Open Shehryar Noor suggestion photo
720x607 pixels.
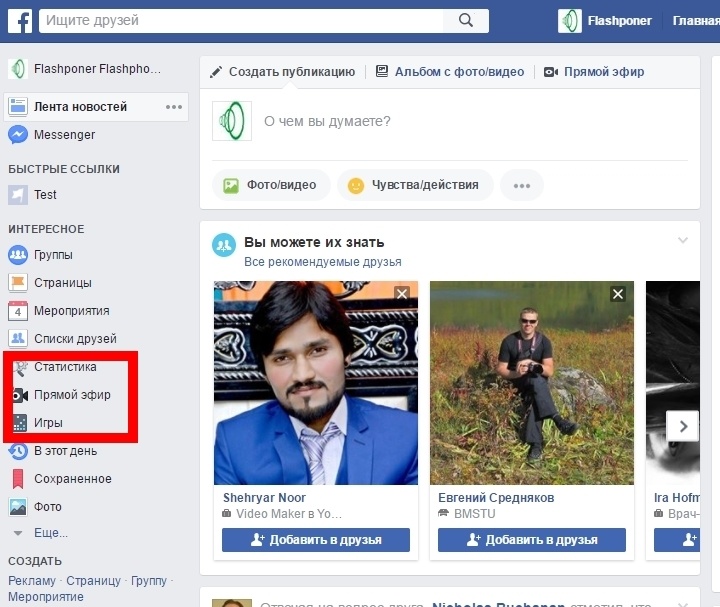coord(316,383)
